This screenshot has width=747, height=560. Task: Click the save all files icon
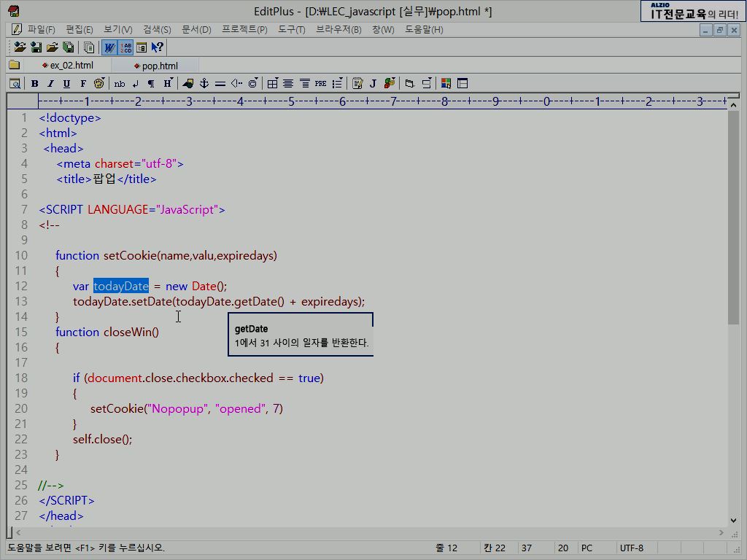point(68,47)
